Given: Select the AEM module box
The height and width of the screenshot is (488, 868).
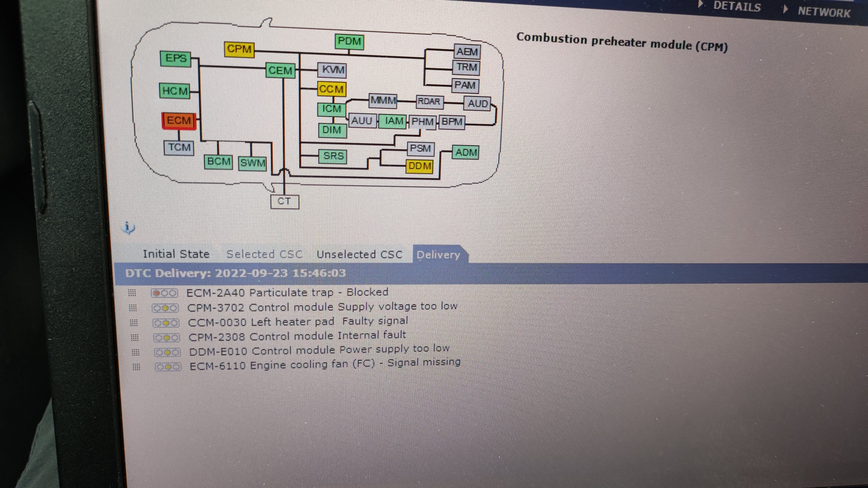Looking at the screenshot, I should point(467,52).
